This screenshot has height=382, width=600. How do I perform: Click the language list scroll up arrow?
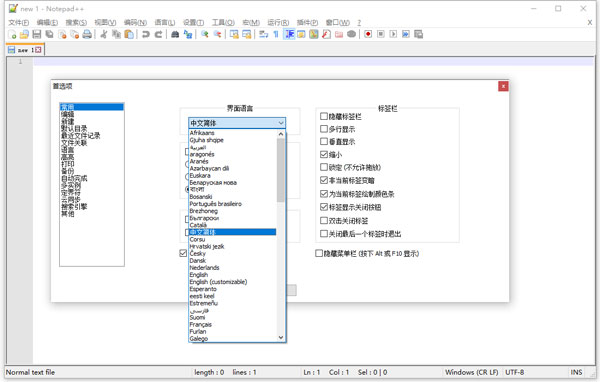coord(281,134)
